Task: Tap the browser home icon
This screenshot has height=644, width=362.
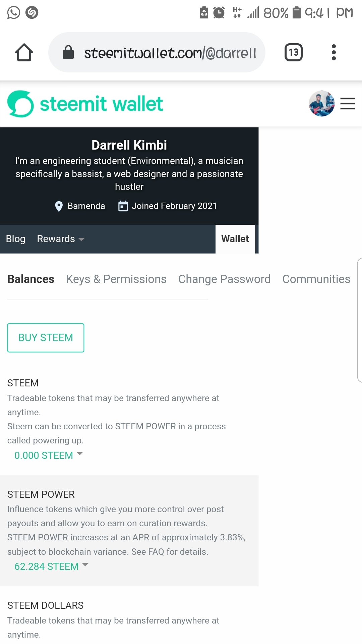Action: (24, 52)
